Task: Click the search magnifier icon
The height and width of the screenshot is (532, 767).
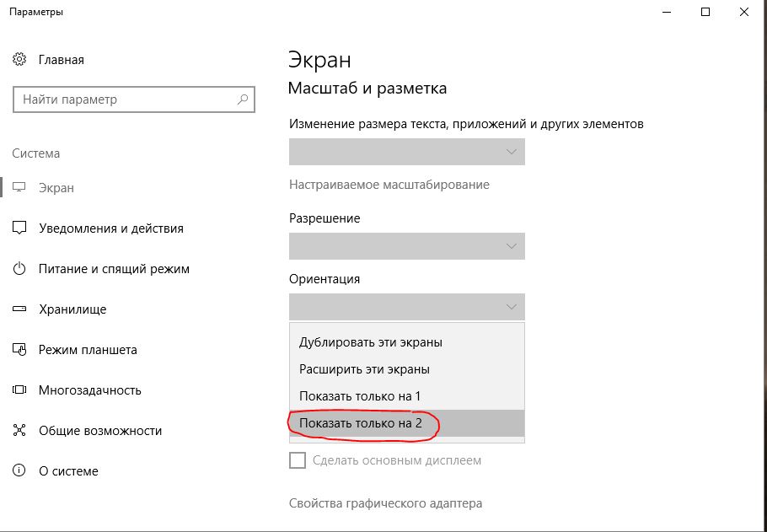Action: [243, 99]
